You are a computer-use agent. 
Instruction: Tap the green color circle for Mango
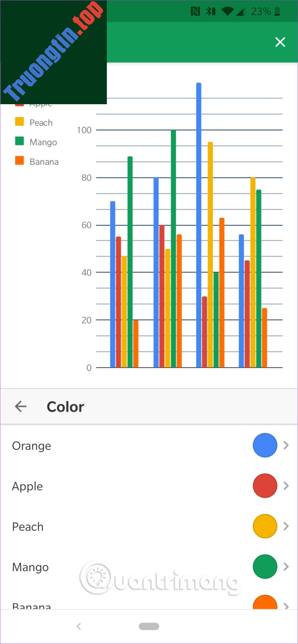click(x=265, y=567)
